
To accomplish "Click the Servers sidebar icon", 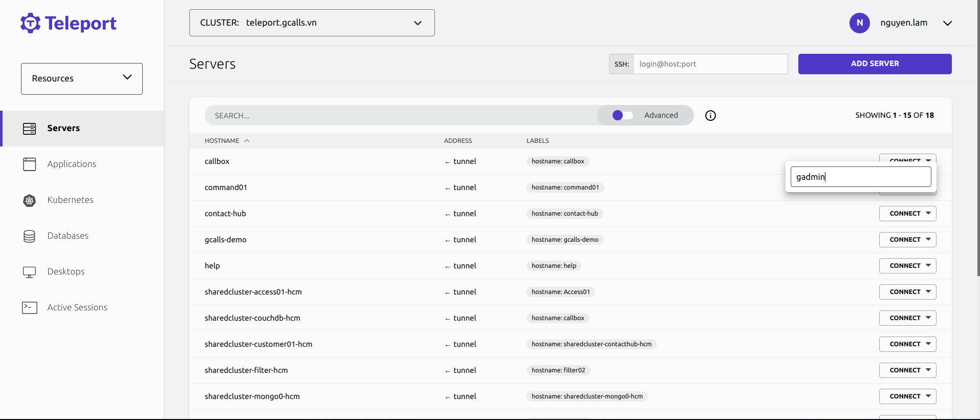I will [x=29, y=129].
